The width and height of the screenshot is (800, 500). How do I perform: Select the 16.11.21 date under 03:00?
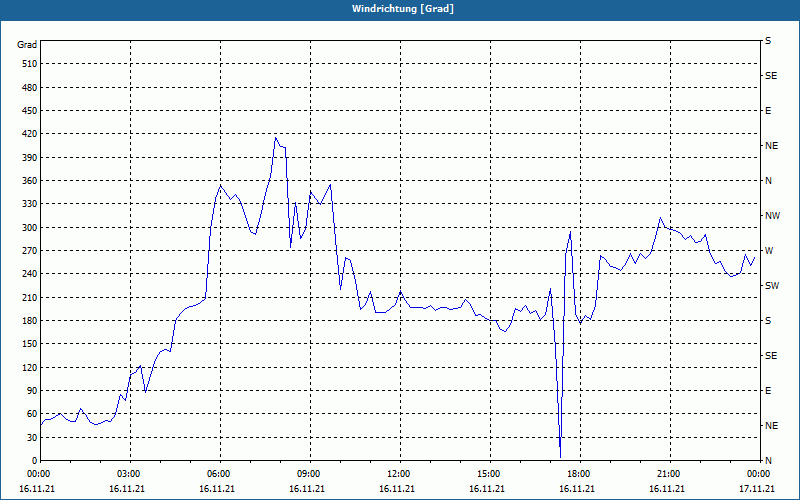click(x=127, y=488)
